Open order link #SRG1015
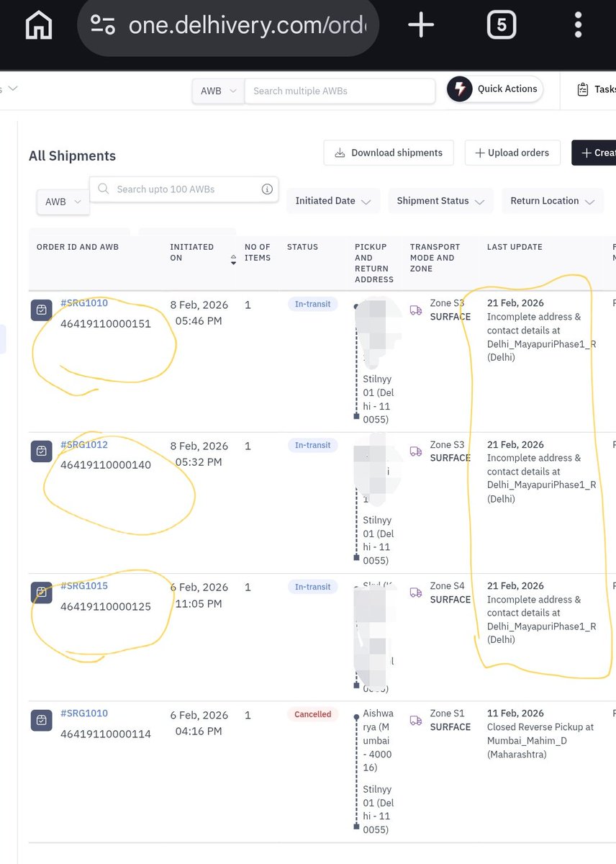Image resolution: width=616 pixels, height=864 pixels. [x=84, y=586]
